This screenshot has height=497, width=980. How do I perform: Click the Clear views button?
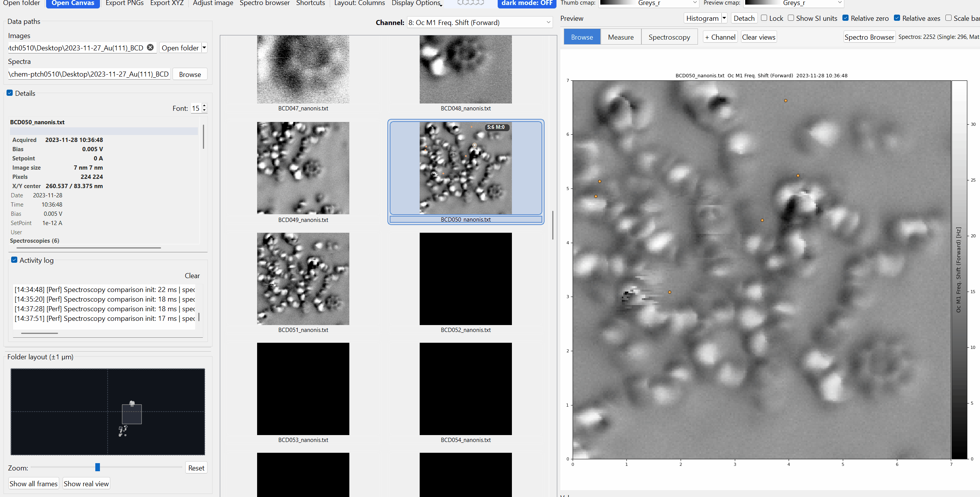click(x=758, y=37)
